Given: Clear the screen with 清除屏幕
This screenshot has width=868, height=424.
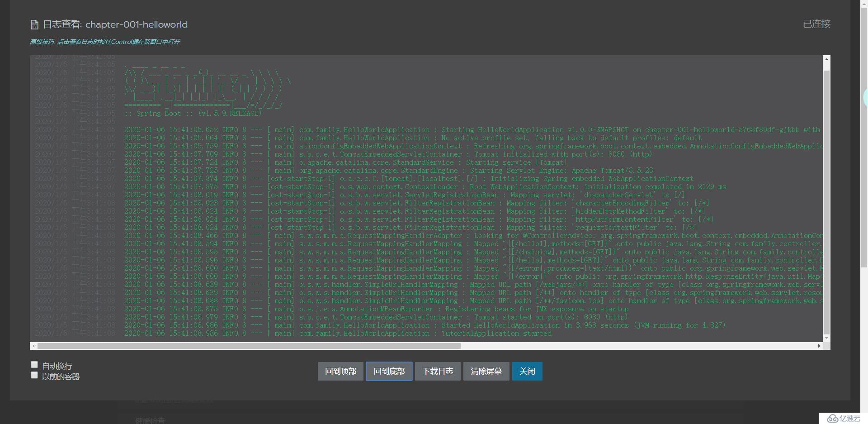Looking at the screenshot, I should coord(486,371).
